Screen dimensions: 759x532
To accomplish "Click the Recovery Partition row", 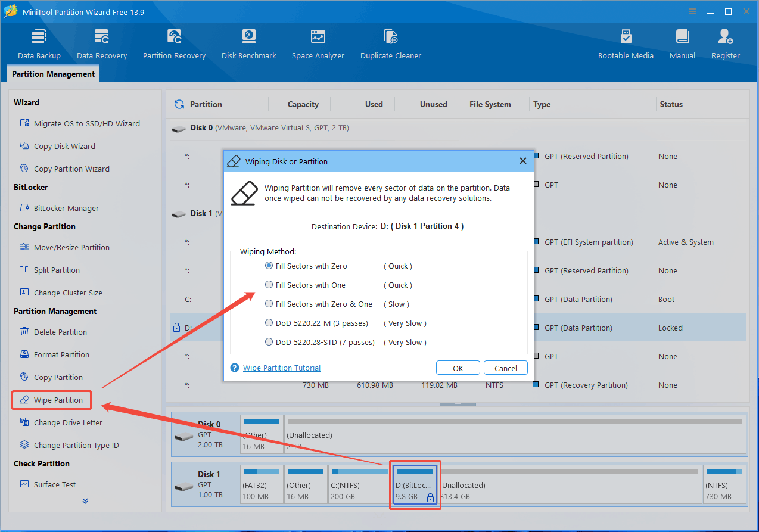I will tap(458, 385).
